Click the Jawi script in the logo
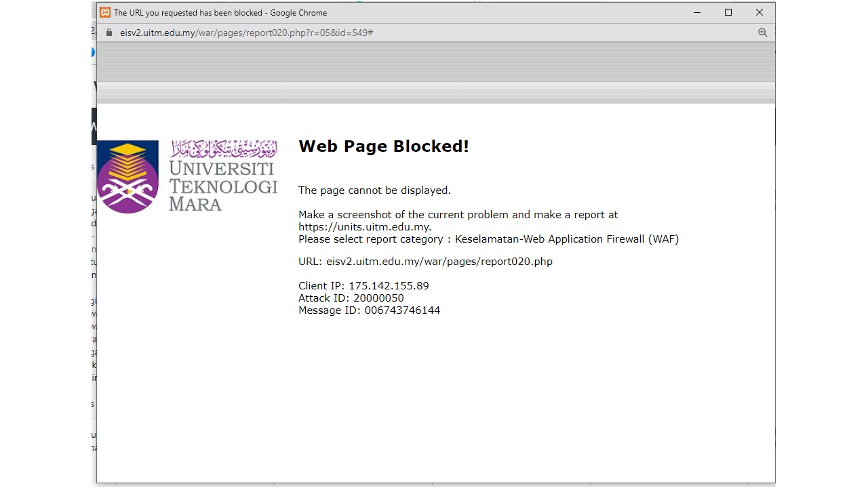868x488 pixels. [x=223, y=148]
